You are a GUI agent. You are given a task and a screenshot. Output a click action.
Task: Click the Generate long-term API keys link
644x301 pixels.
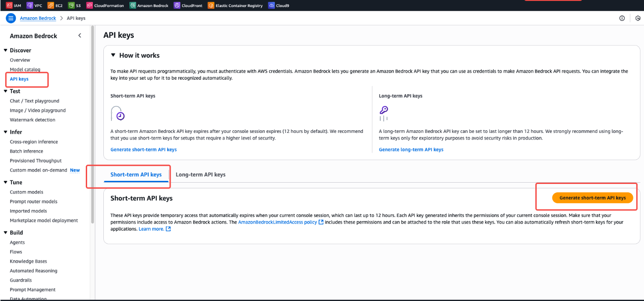[x=411, y=150]
